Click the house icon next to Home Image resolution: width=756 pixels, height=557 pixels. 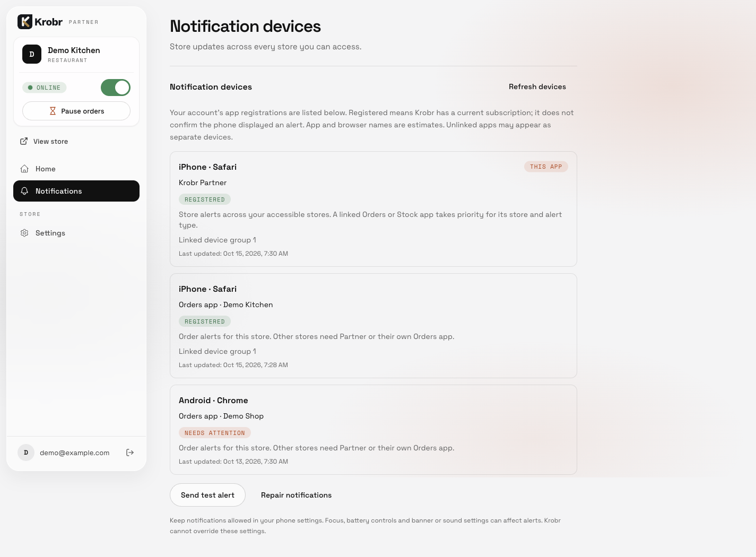[24, 169]
